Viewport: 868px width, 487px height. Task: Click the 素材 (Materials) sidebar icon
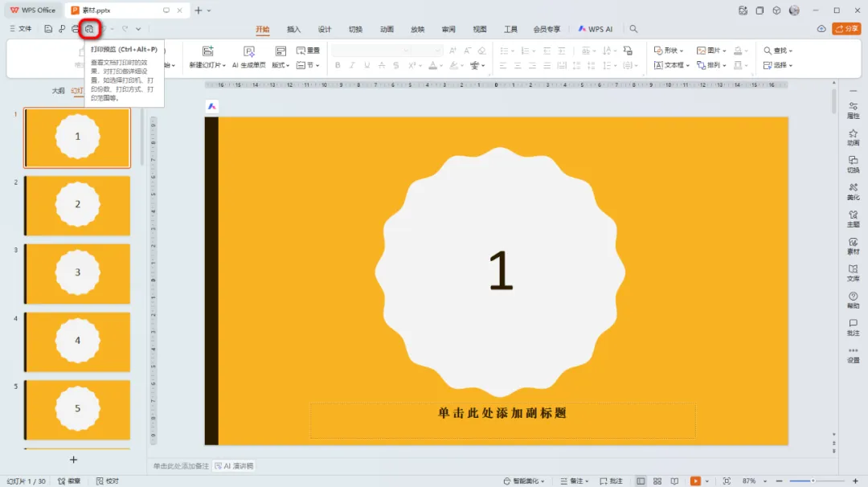tap(853, 245)
